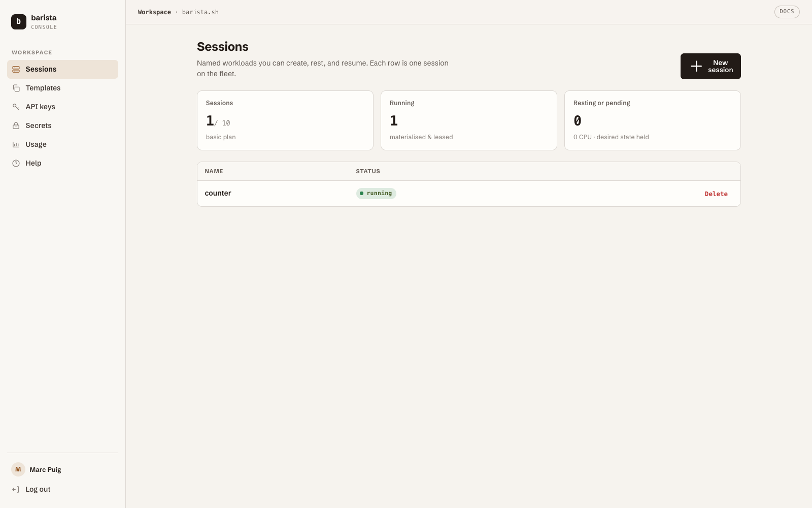Log out of the console
812x508 pixels.
(62, 489)
